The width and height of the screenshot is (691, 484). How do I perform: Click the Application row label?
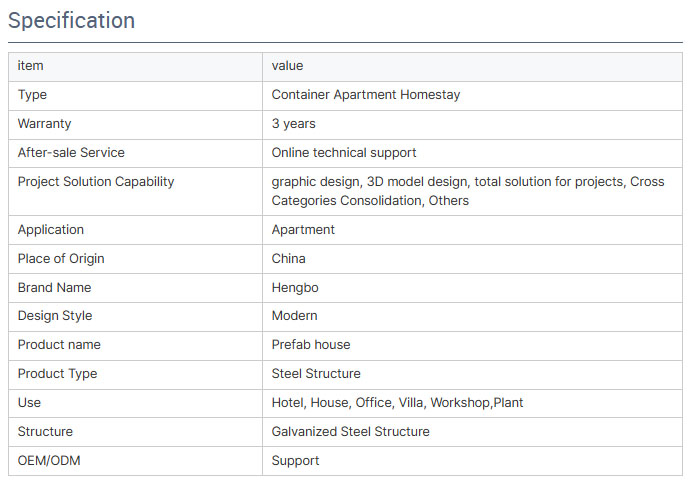coord(51,230)
